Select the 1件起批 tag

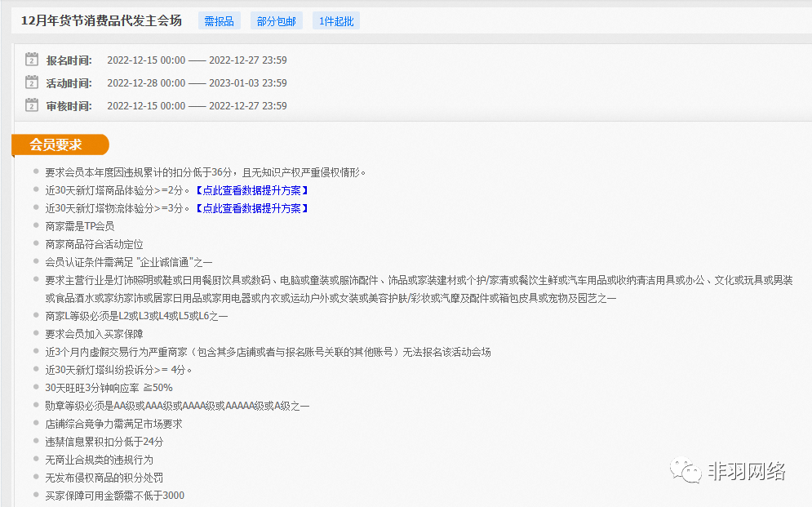click(335, 21)
